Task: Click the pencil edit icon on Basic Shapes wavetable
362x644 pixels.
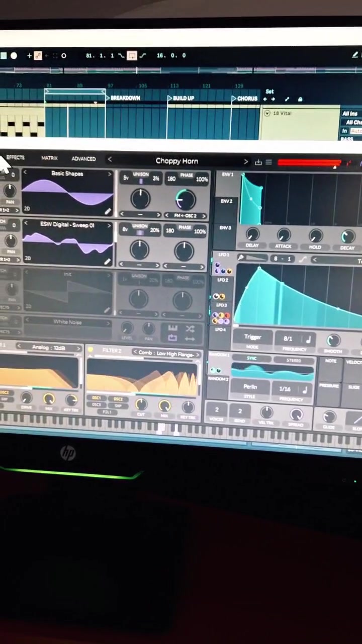Action: click(x=107, y=211)
